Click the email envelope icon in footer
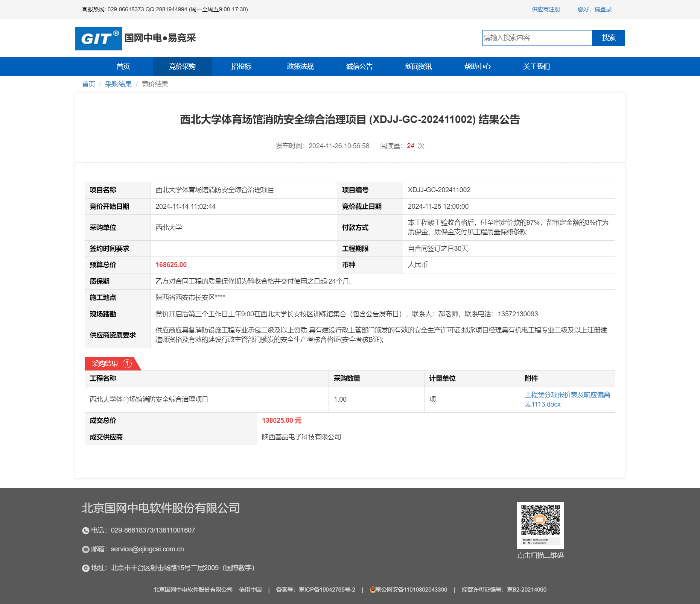The image size is (700, 604). pyautogui.click(x=85, y=549)
